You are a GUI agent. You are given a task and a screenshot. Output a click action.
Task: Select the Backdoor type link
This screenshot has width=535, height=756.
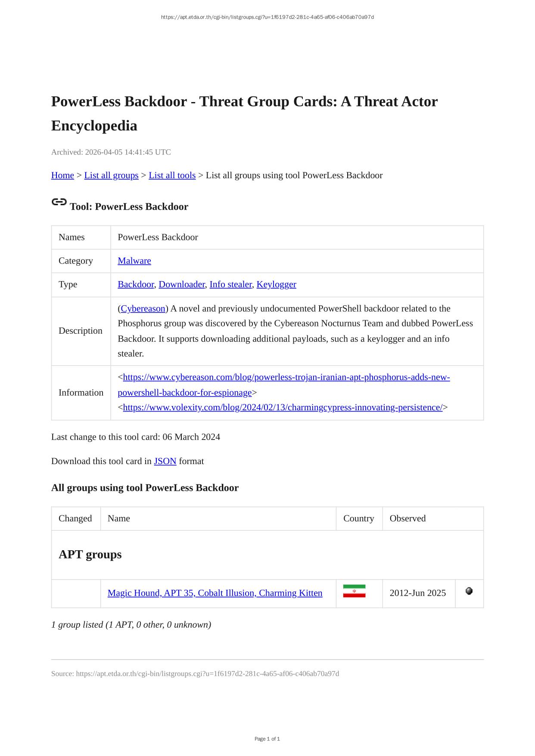tap(136, 285)
